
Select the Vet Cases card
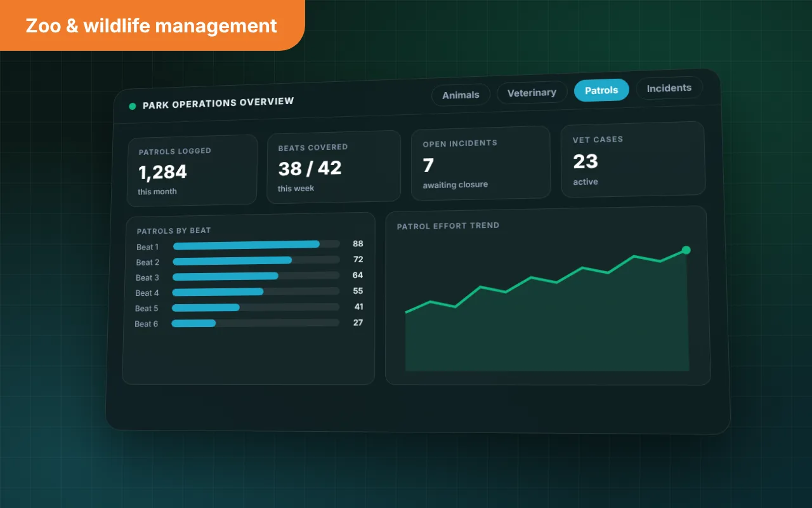pos(633,159)
